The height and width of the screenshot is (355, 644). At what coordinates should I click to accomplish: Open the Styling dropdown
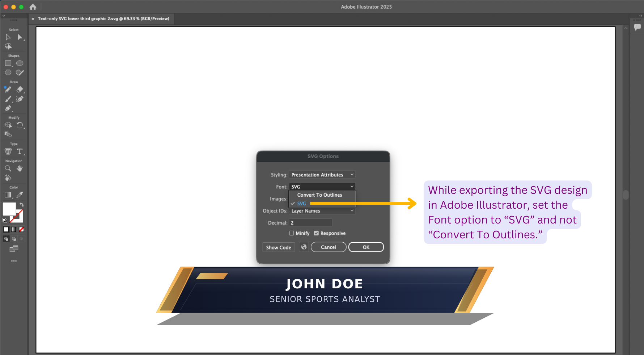click(x=322, y=175)
